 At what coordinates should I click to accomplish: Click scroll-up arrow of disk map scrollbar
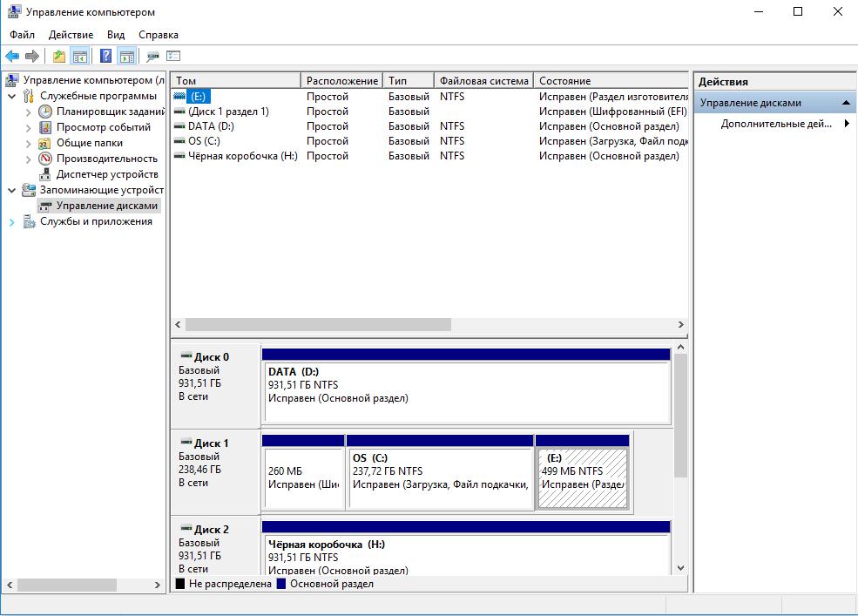680,347
